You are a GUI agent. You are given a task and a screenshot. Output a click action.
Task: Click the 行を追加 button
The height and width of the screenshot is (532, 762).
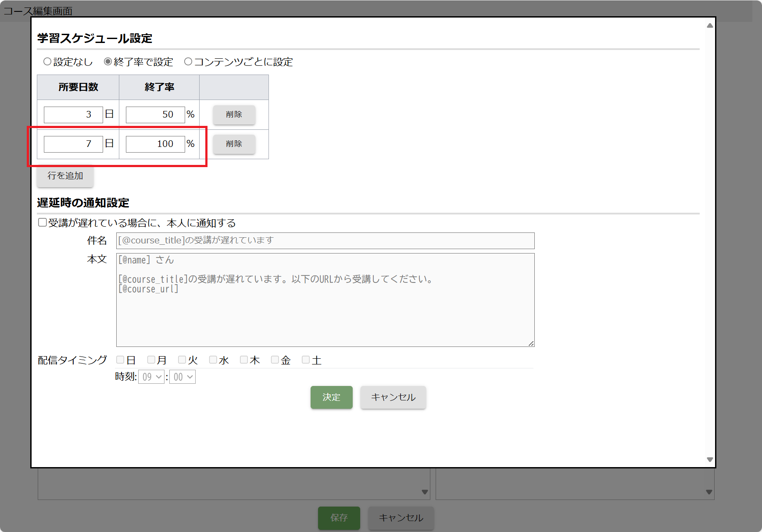(65, 176)
